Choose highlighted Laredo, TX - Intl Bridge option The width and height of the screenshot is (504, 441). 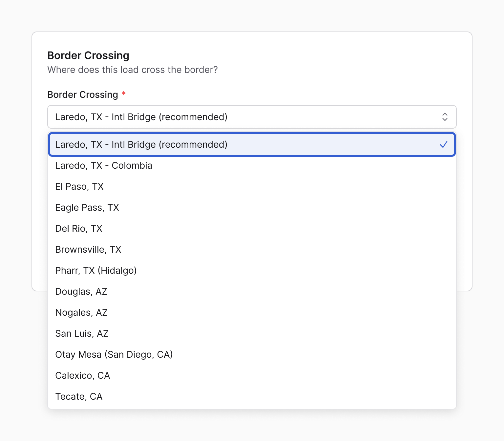[252, 144]
